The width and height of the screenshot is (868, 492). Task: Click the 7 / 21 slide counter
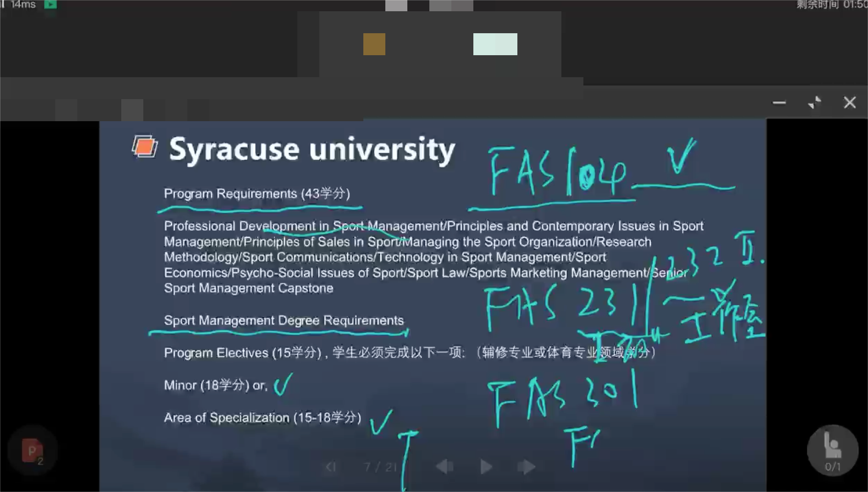380,467
